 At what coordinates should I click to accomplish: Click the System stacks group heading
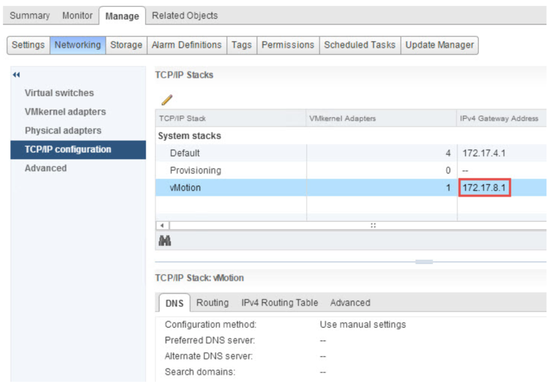click(189, 136)
